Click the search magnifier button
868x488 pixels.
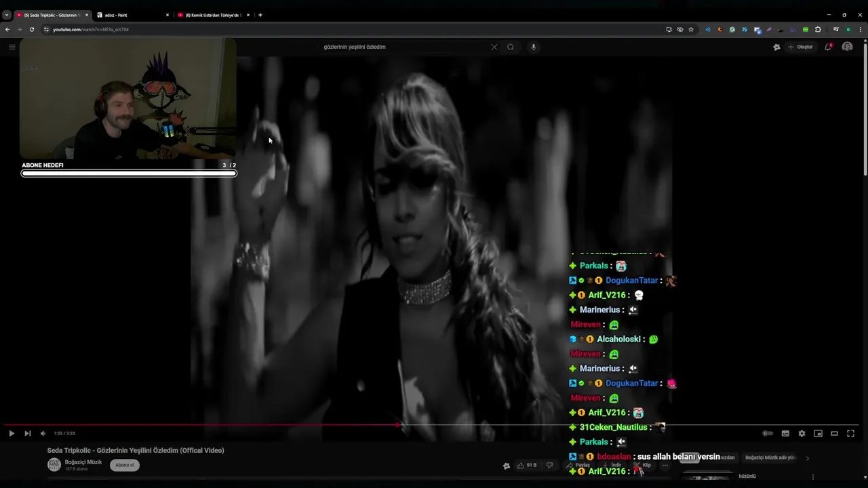pyautogui.click(x=511, y=47)
